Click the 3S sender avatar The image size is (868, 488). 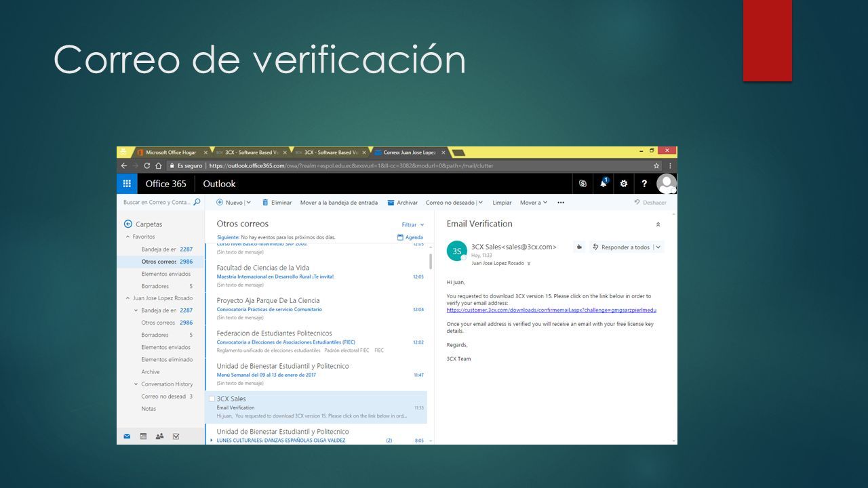[457, 251]
